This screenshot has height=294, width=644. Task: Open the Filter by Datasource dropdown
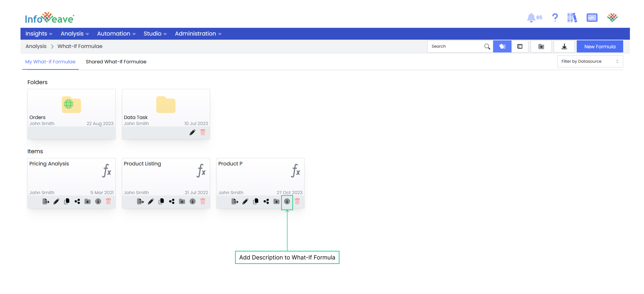(590, 61)
